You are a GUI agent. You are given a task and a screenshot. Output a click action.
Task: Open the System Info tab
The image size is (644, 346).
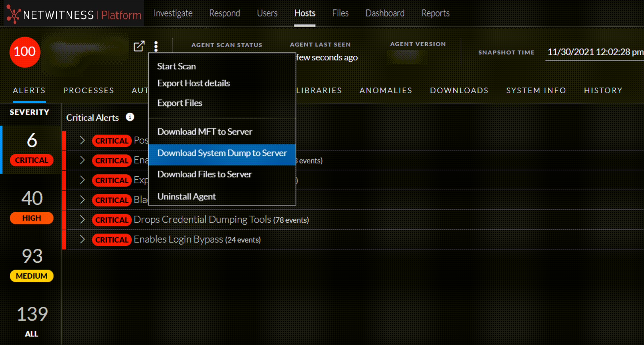tap(536, 90)
